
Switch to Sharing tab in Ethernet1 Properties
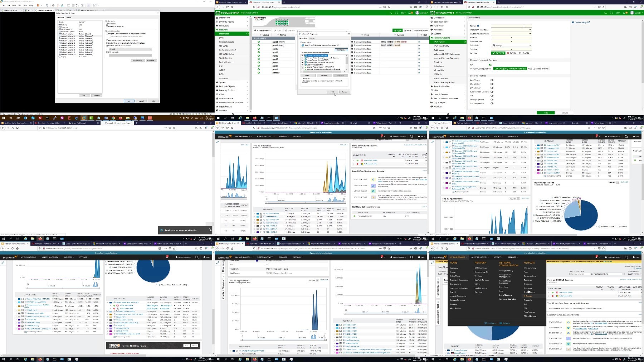312,38
